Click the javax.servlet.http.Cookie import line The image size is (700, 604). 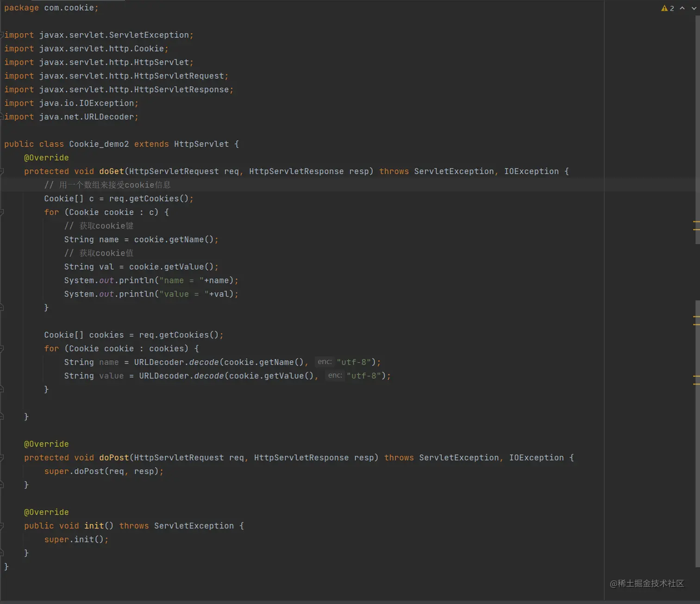pyautogui.click(x=86, y=49)
